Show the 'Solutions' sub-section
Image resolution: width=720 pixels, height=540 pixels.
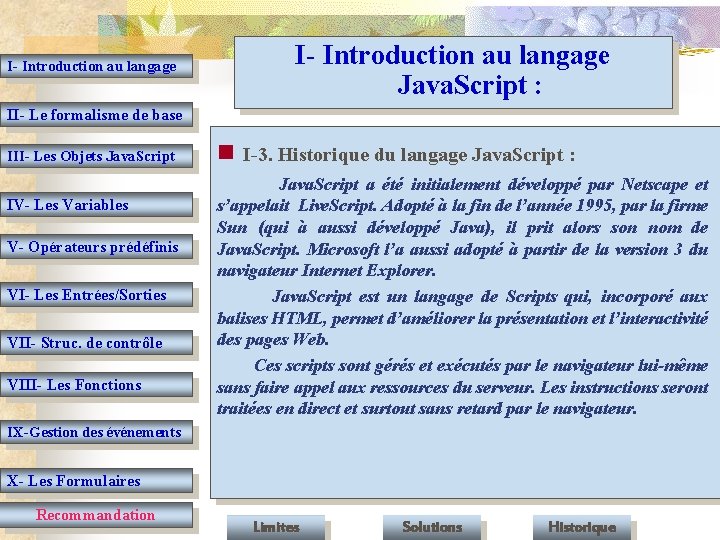point(432,527)
